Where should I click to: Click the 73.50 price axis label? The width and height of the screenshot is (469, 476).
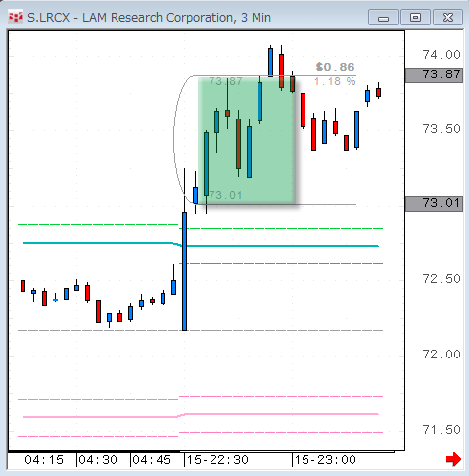coord(442,129)
